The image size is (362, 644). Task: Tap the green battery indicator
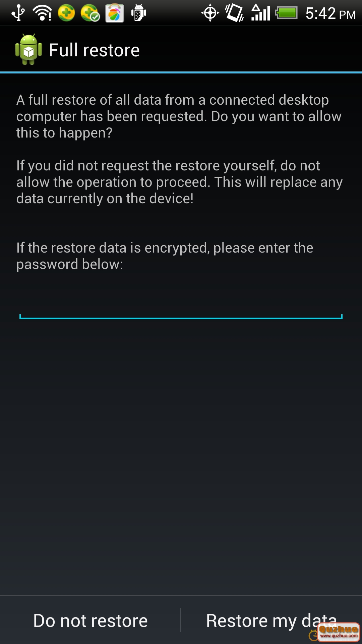coord(287,13)
